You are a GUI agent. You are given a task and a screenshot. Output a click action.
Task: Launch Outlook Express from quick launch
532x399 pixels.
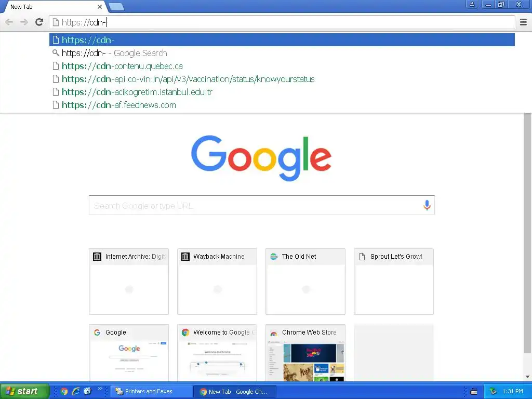[x=87, y=391]
